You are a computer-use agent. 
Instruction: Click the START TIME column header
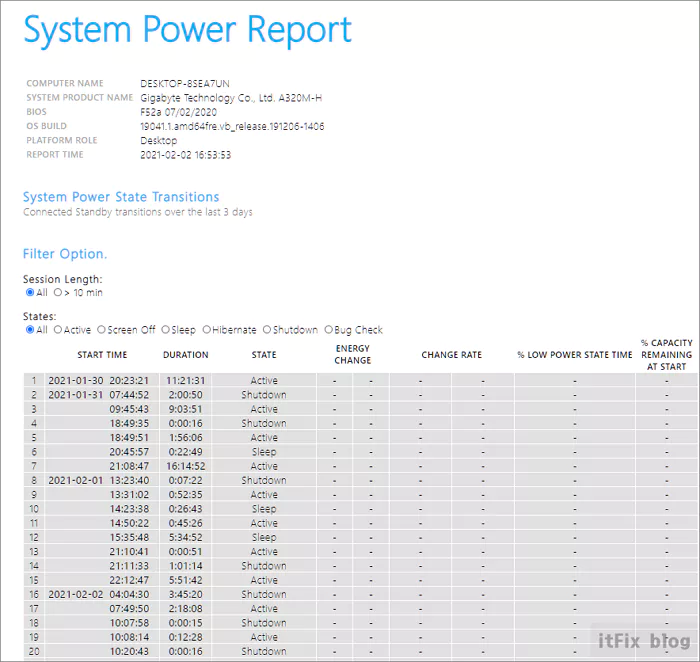coord(102,355)
